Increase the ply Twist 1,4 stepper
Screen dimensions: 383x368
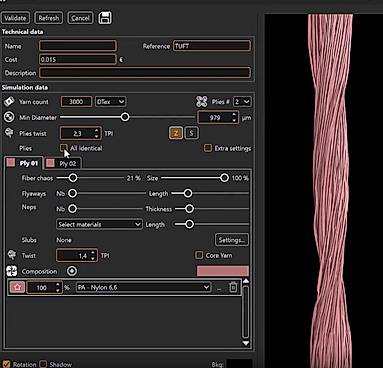pyautogui.click(x=93, y=253)
